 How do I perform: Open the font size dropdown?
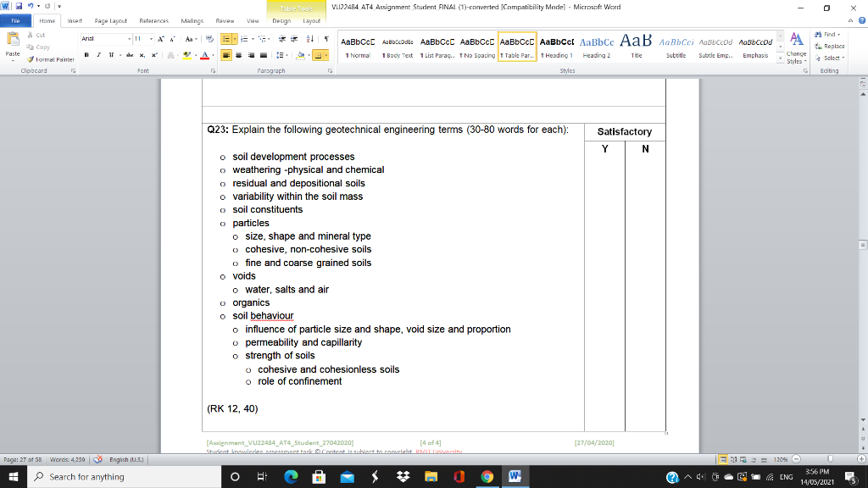point(151,39)
